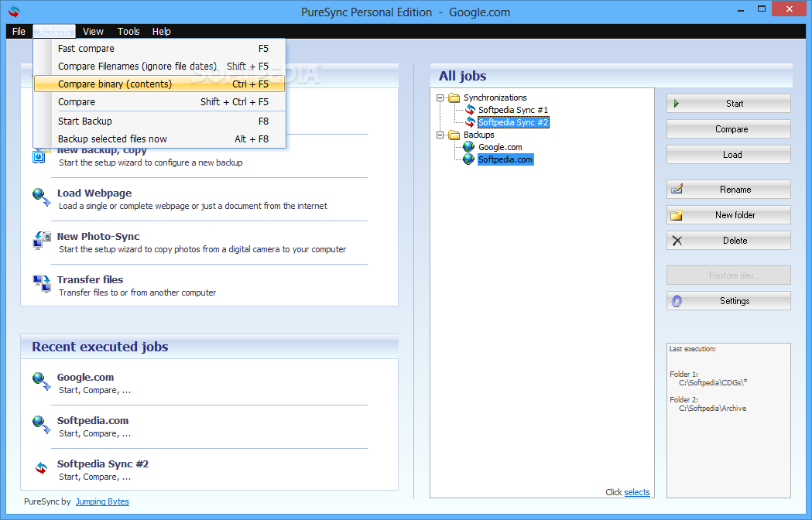
Task: Click the recent Softpedia.com job globe icon
Action: (x=42, y=425)
